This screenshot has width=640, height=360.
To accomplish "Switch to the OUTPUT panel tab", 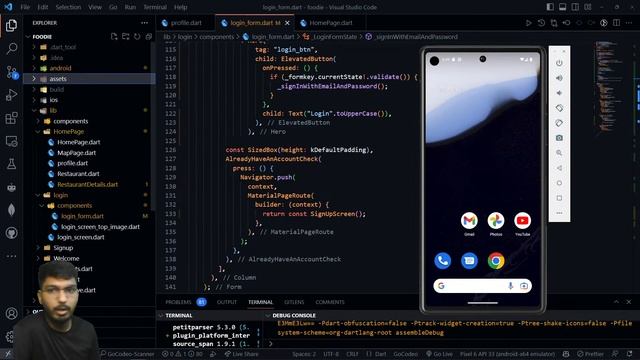I will click(227, 302).
